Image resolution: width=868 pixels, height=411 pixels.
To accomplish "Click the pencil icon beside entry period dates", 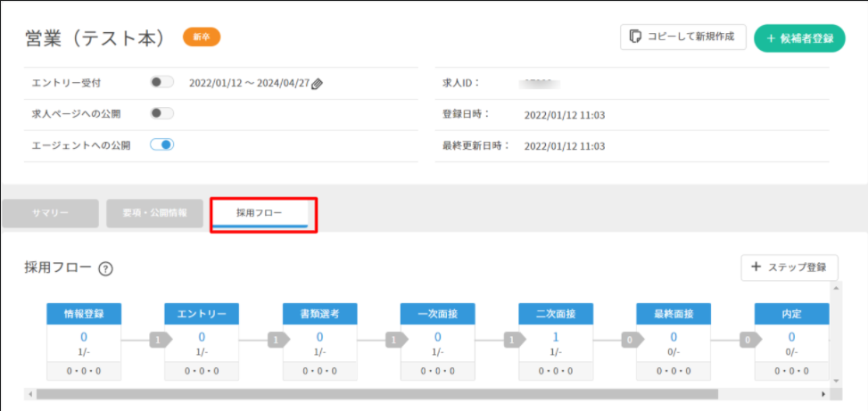I will [x=317, y=84].
